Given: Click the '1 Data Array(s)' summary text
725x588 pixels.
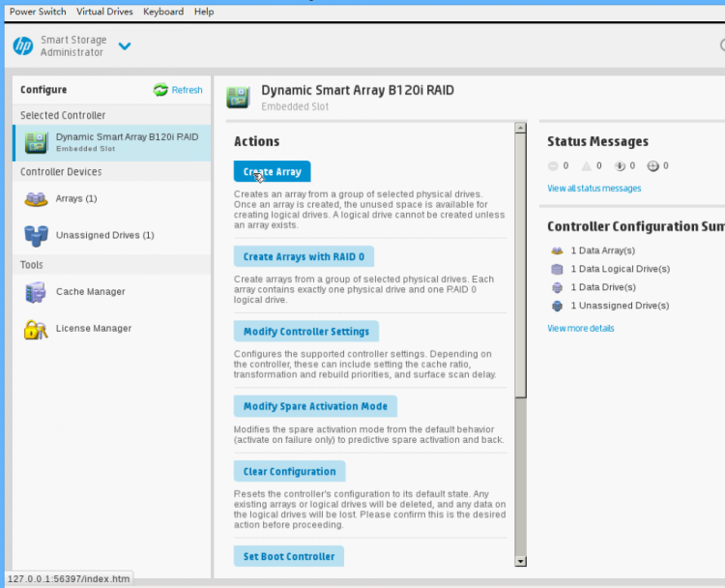Looking at the screenshot, I should (603, 250).
